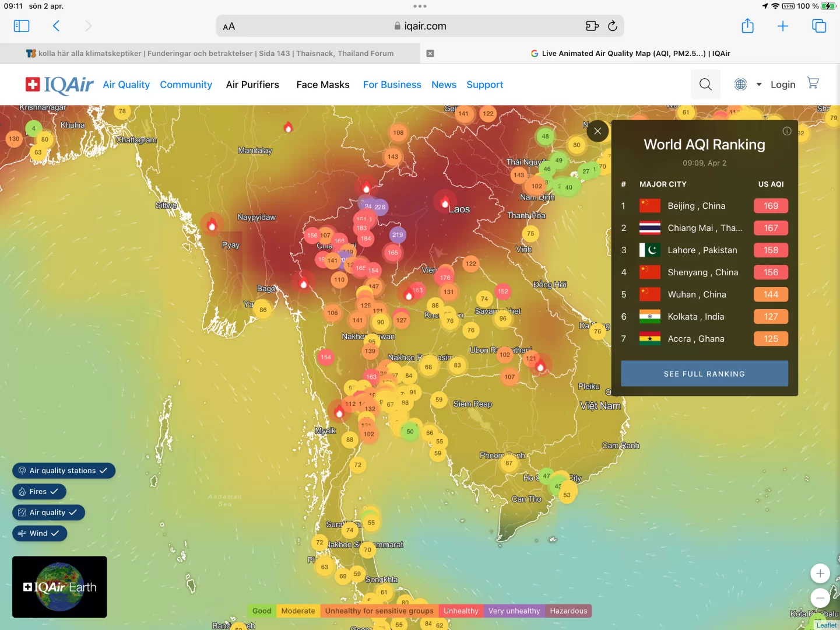This screenshot has height=630, width=840.
Task: Tap the share icon in Safari toolbar
Action: click(747, 26)
